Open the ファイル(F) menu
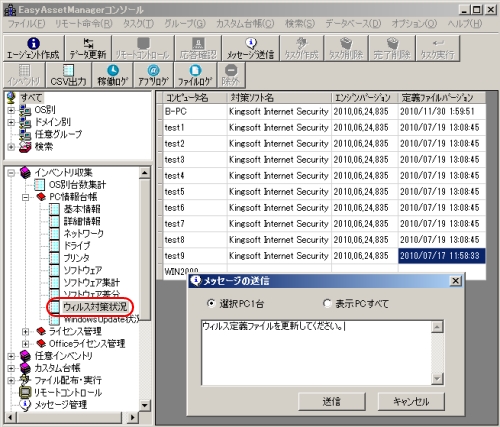 click(x=26, y=24)
